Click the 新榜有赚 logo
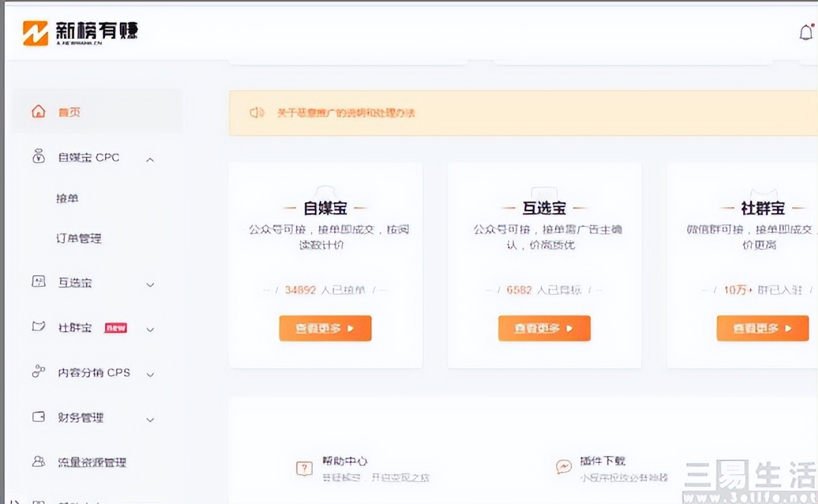 82,31
